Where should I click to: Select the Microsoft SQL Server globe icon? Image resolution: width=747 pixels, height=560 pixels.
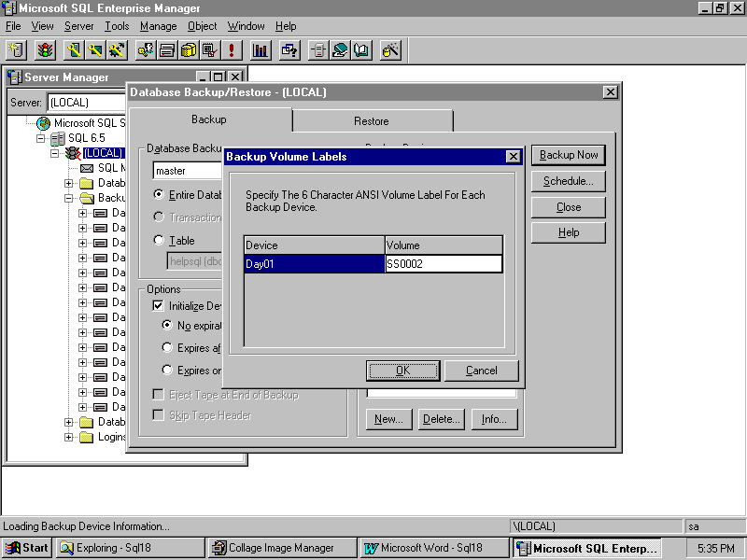[43, 123]
